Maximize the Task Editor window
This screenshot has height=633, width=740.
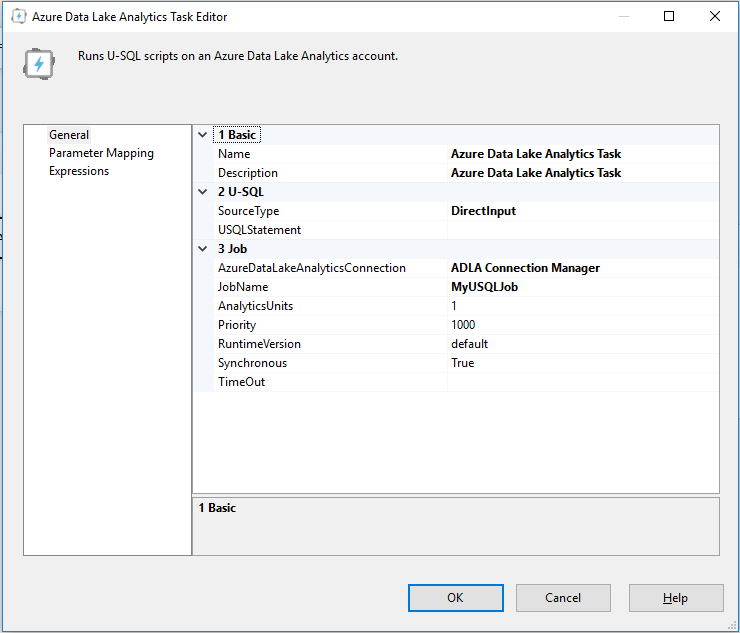pyautogui.click(x=669, y=17)
